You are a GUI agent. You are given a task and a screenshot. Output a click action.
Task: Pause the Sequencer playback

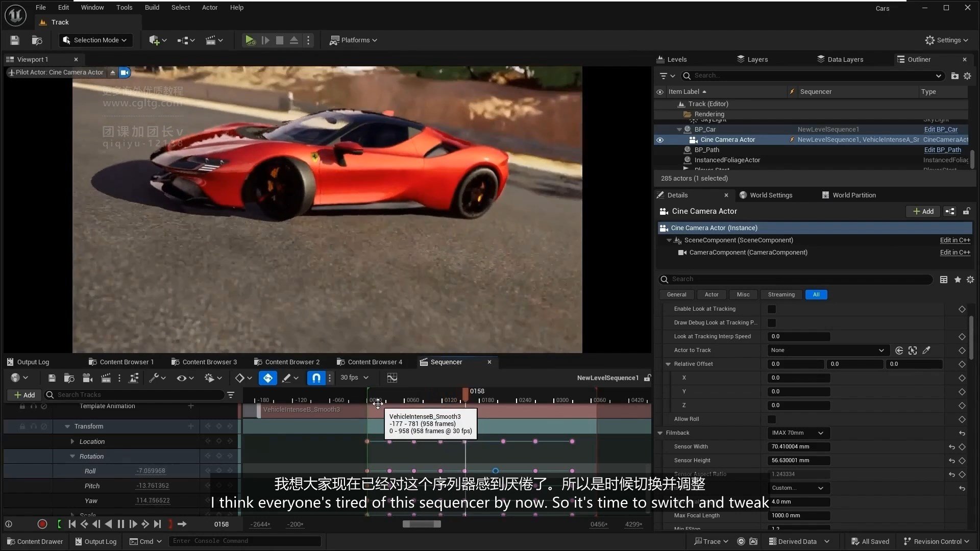[121, 524]
